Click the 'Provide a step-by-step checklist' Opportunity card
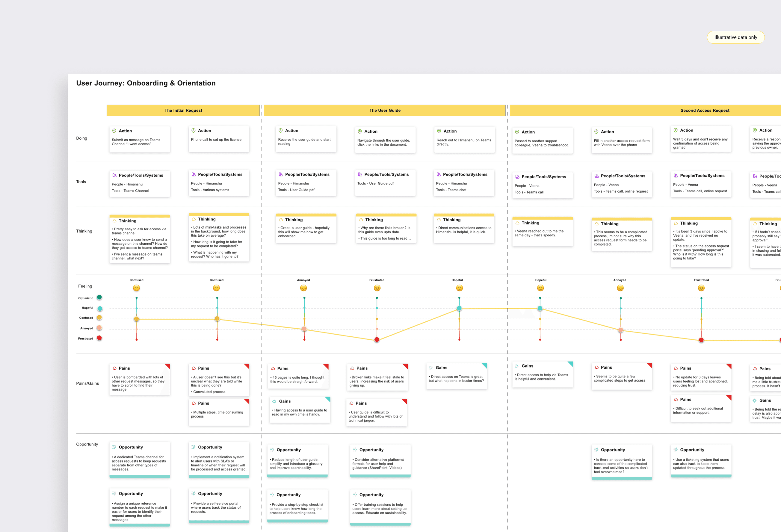Screen dimensions: 781x532 tap(297, 506)
